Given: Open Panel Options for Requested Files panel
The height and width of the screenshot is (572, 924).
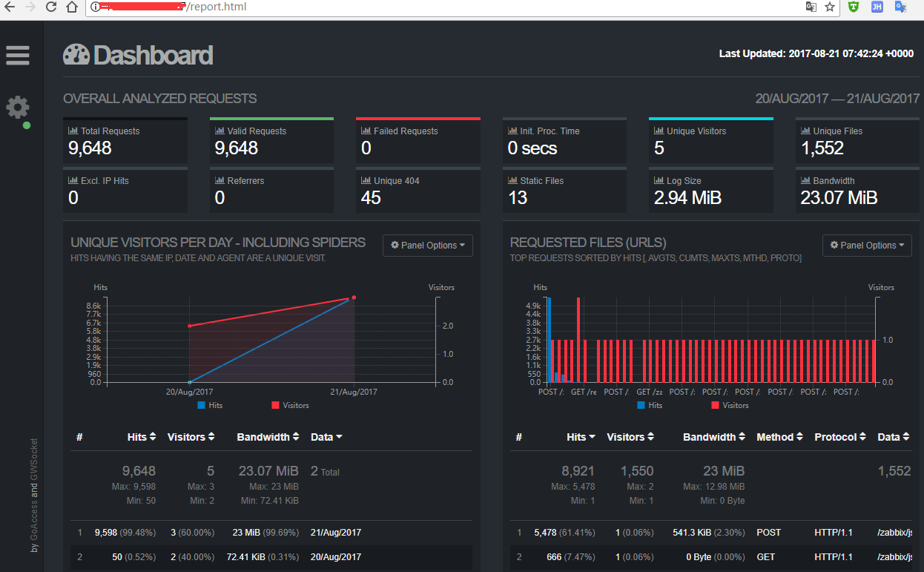Looking at the screenshot, I should tap(867, 246).
